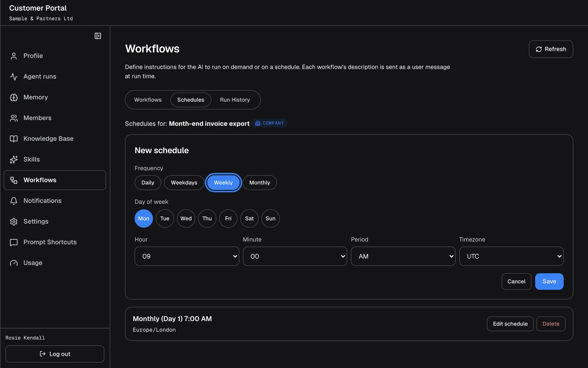588x368 pixels.
Task: Open the Timezone dropdown showing UTC
Action: [x=511, y=256]
